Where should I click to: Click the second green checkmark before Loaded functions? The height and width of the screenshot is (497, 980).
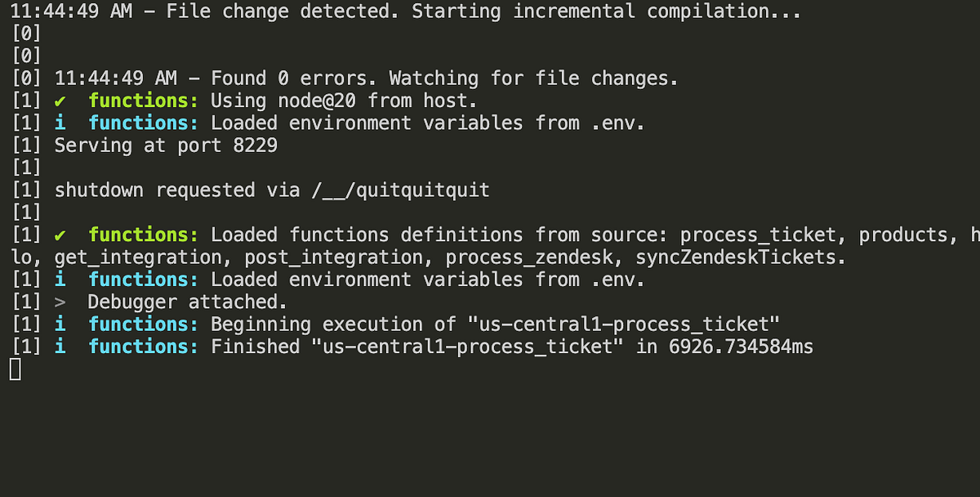pos(60,235)
